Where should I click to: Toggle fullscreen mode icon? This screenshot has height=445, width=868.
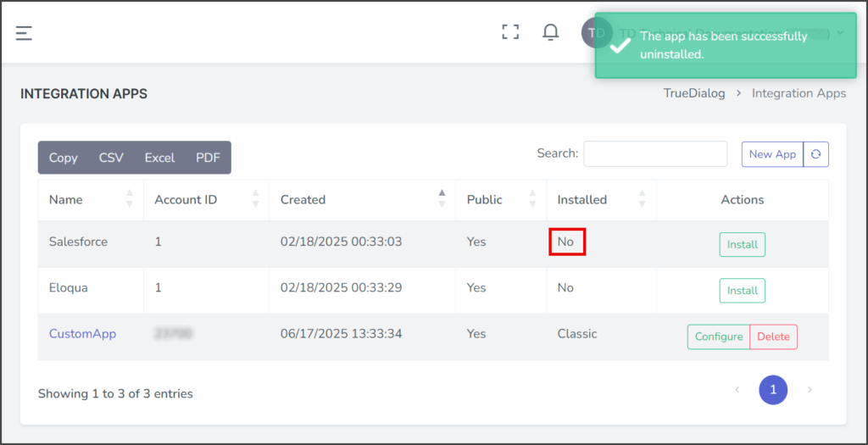[510, 32]
